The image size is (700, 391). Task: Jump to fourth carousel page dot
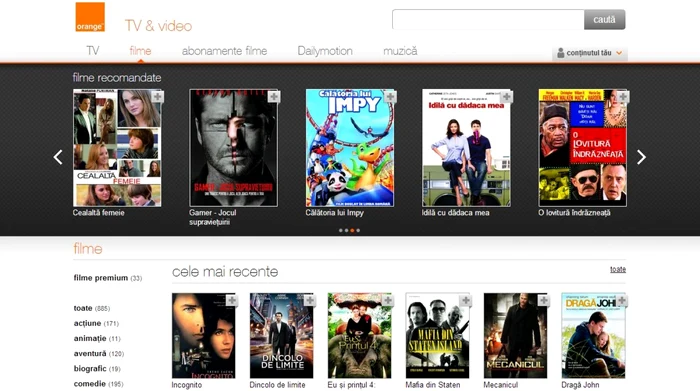pos(358,230)
